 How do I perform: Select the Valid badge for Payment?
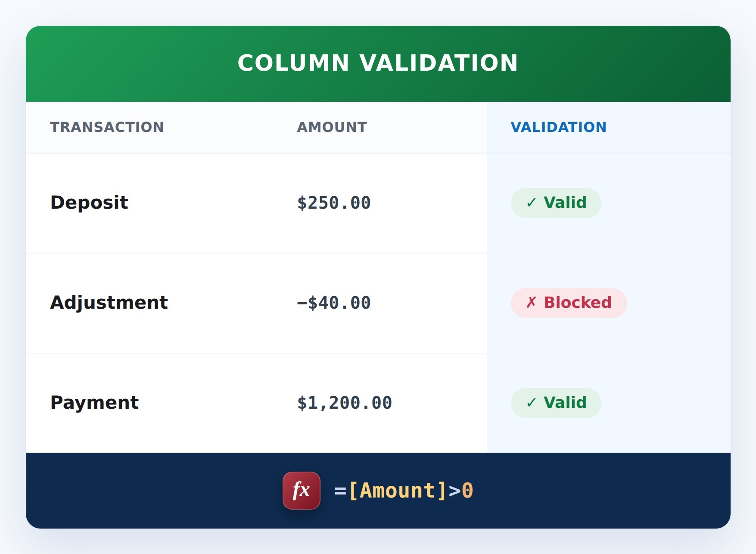pos(556,403)
